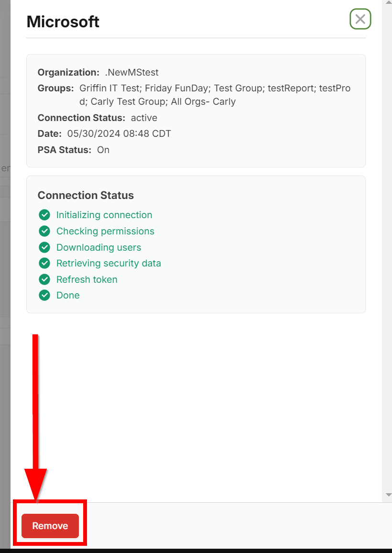Click the Retrieving security data label
392x553 pixels.
[x=109, y=263]
